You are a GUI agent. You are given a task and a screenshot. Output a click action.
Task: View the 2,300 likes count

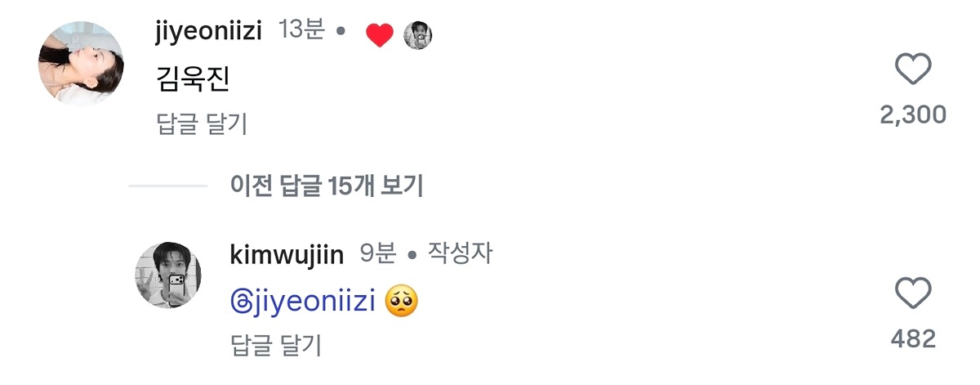913,115
